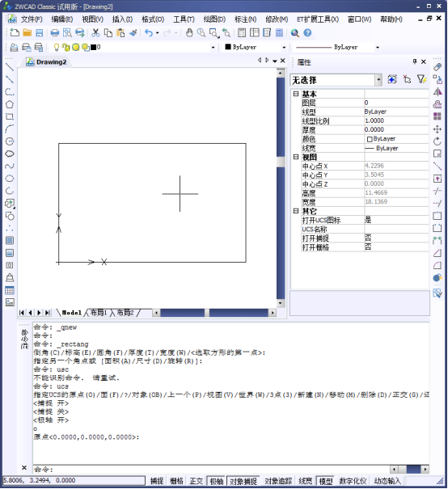
Task: Click the 线型比例 value 1.0000
Action: [x=396, y=120]
